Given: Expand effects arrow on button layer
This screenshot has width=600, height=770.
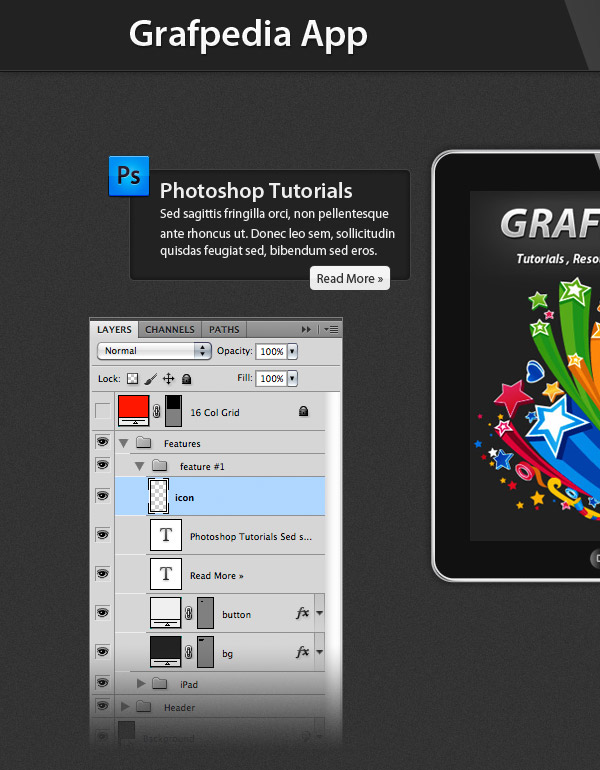Looking at the screenshot, I should (x=320, y=613).
